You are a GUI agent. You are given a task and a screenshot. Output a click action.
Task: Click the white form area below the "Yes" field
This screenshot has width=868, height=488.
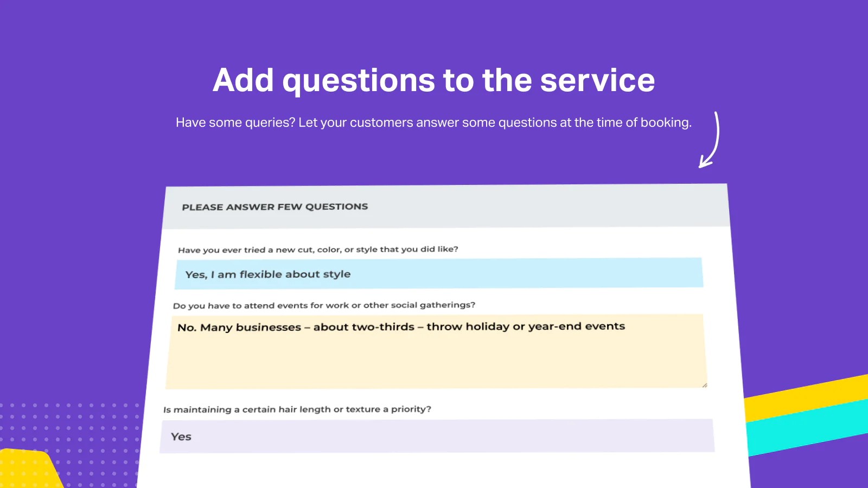434,471
